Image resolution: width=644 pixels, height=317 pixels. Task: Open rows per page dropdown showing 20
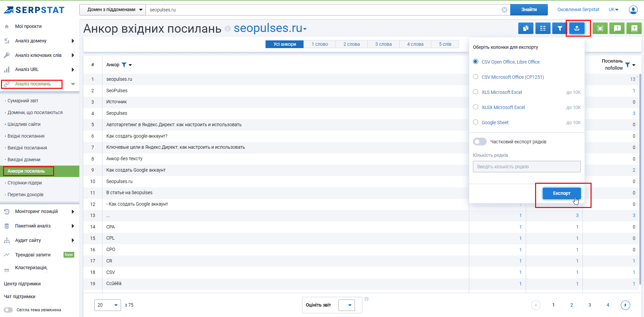pyautogui.click(x=108, y=305)
